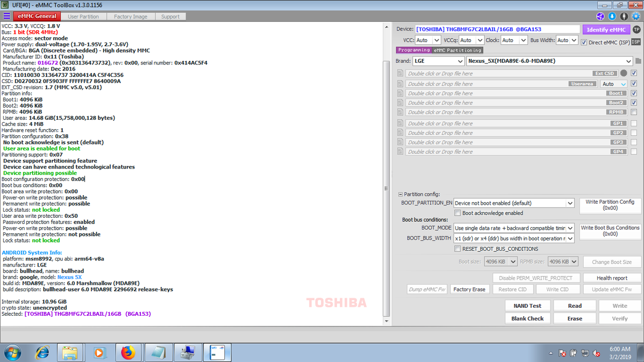The width and height of the screenshot is (644, 362).
Task: Uncheck the Userarea checkbox
Action: (634, 84)
